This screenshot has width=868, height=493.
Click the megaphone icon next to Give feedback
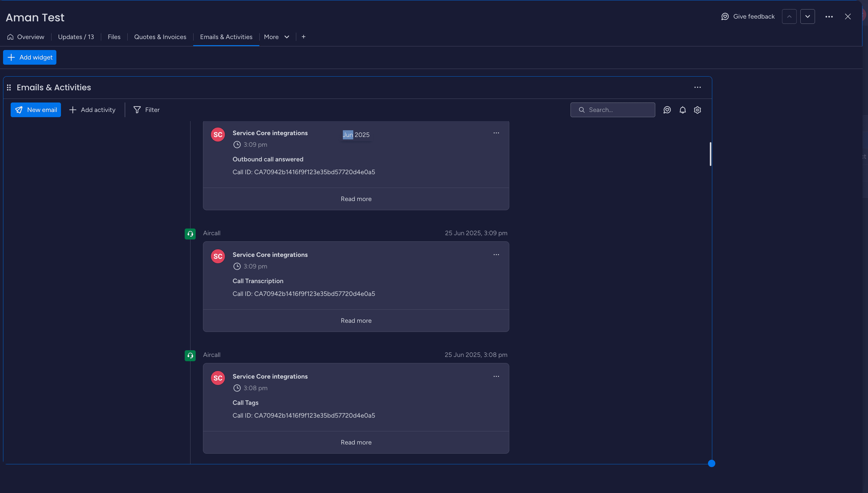click(x=725, y=16)
